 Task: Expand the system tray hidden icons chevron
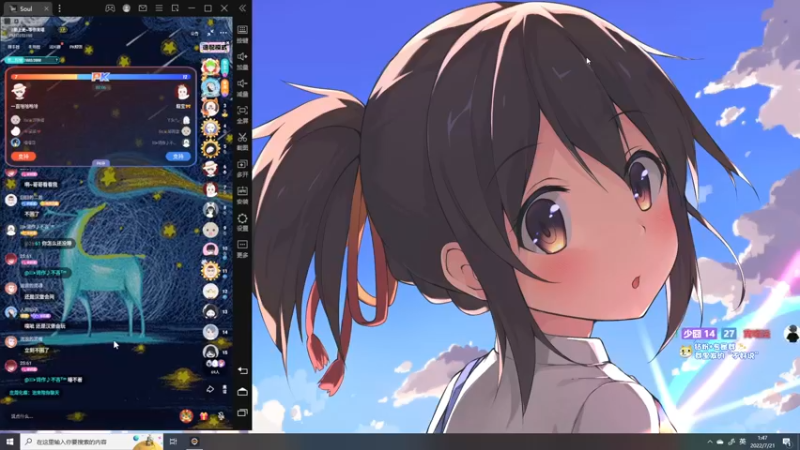(x=709, y=442)
